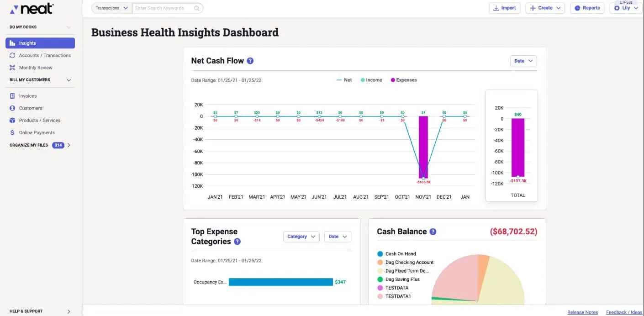The height and width of the screenshot is (316, 644).
Task: Open the Net Cash Flow Date dropdown
Action: (x=523, y=61)
